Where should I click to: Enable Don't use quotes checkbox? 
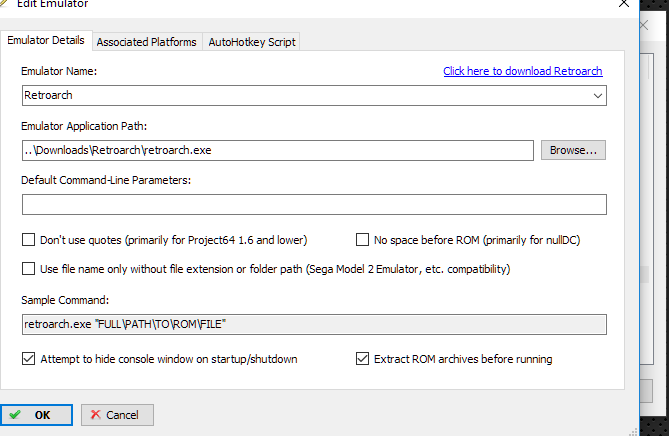coord(29,240)
